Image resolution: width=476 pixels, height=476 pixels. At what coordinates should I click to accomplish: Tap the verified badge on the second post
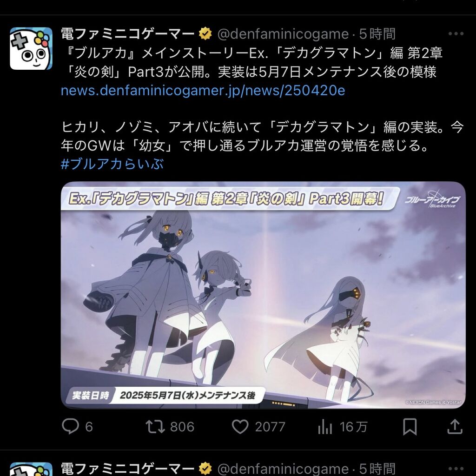tap(205, 469)
